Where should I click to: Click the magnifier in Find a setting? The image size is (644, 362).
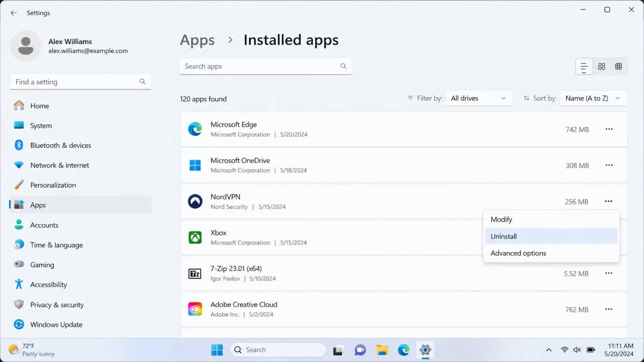tap(142, 82)
